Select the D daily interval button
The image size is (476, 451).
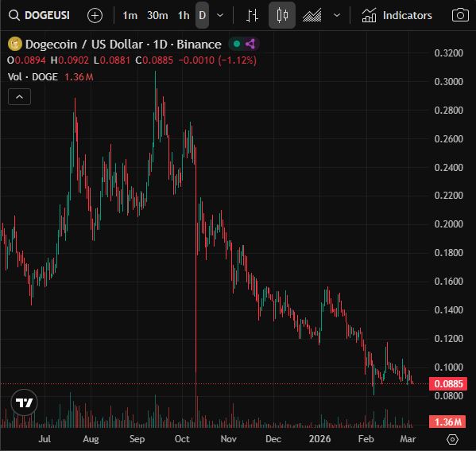click(202, 15)
